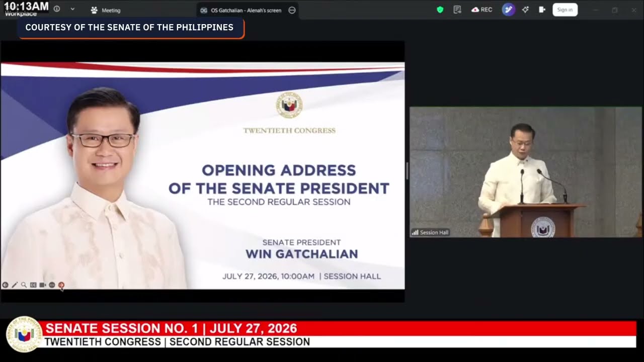Click the Sign in button
644x362 pixels.
(x=565, y=10)
